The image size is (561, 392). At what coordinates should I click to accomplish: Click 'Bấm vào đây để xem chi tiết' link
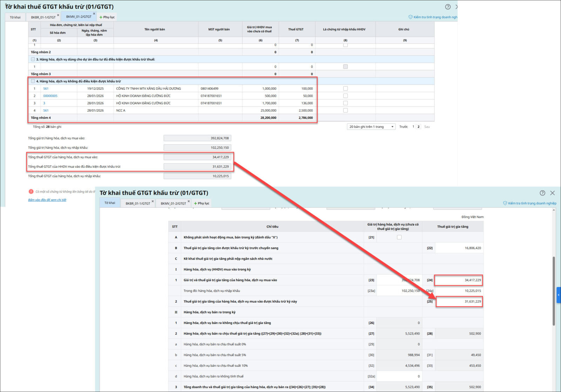pos(47,200)
